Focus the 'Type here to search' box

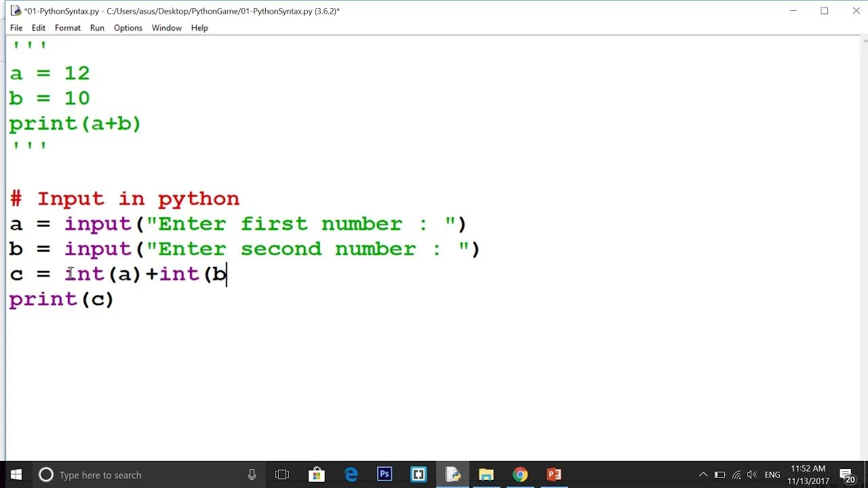[x=149, y=474]
